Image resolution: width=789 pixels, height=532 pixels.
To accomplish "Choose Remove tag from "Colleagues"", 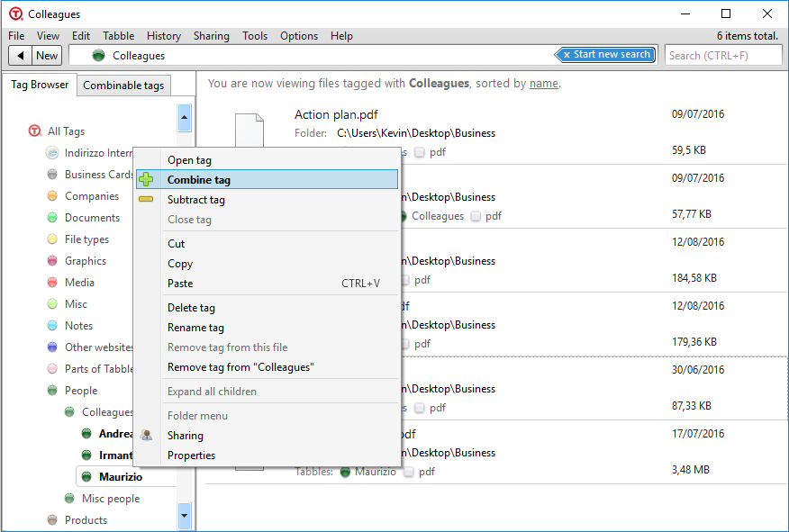I will (x=267, y=367).
